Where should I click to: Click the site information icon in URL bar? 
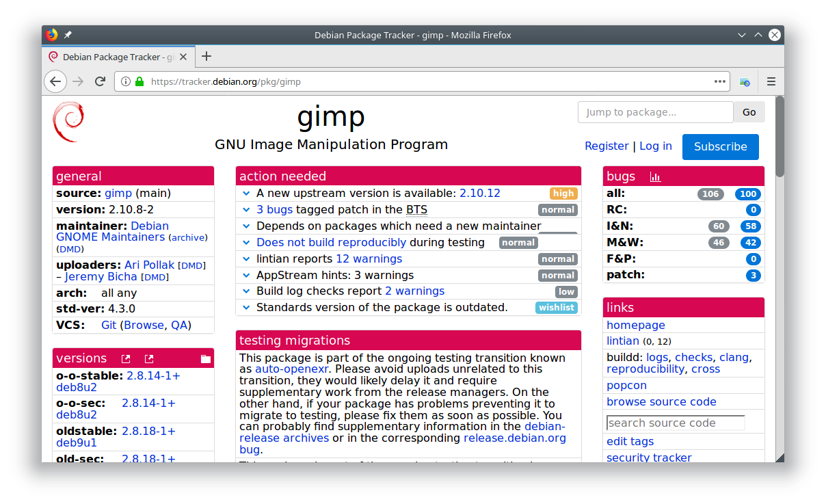[x=126, y=81]
